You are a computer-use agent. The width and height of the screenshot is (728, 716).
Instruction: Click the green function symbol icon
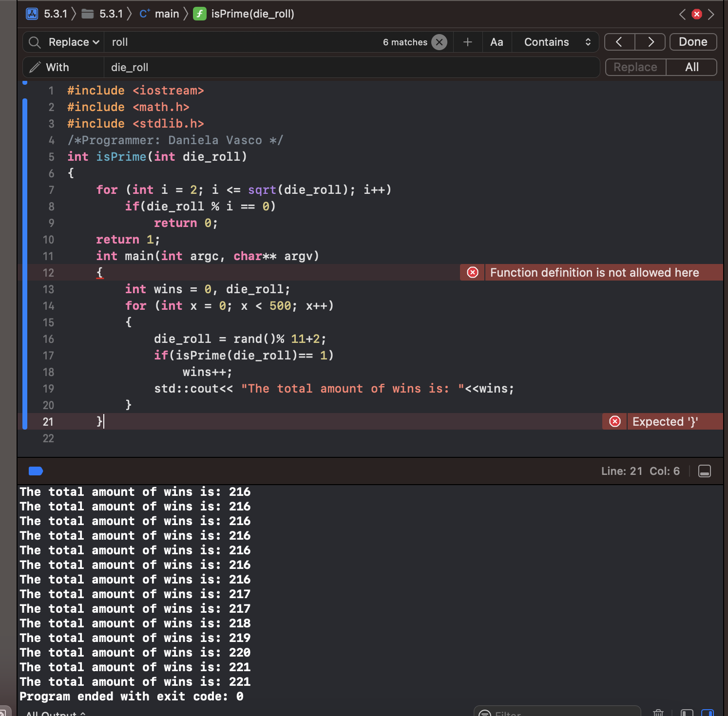coord(199,14)
